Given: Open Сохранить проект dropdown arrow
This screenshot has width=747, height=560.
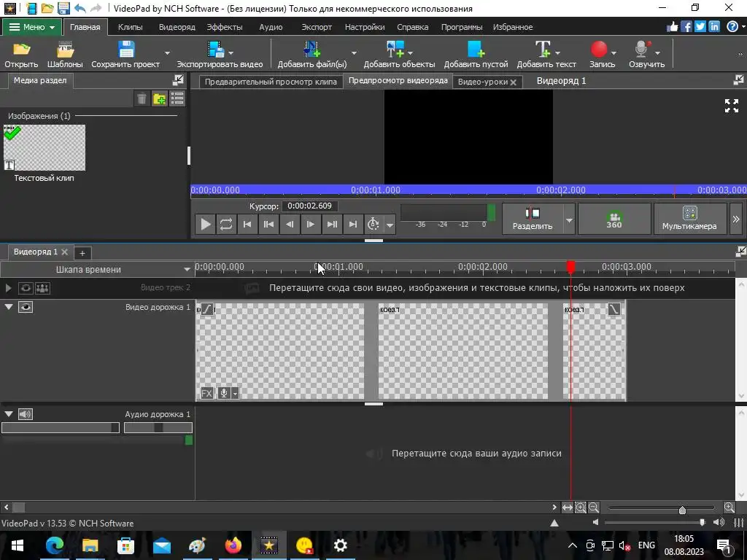Looking at the screenshot, I should click(x=167, y=52).
